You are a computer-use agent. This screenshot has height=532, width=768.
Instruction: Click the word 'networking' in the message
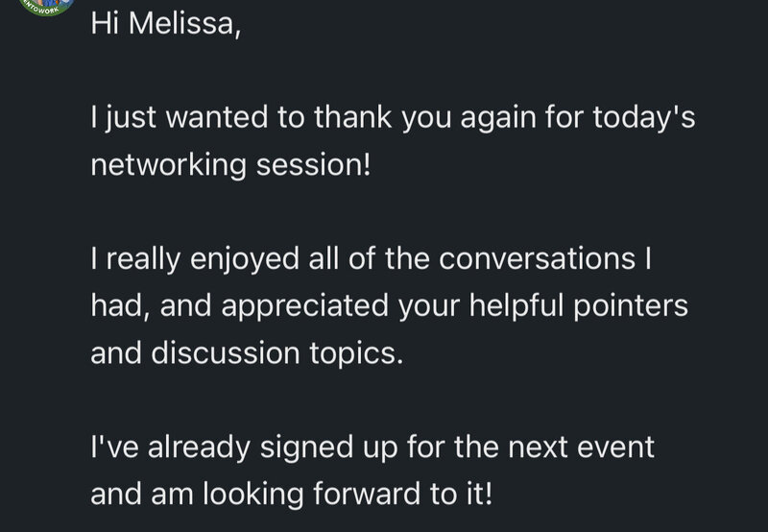point(169,165)
